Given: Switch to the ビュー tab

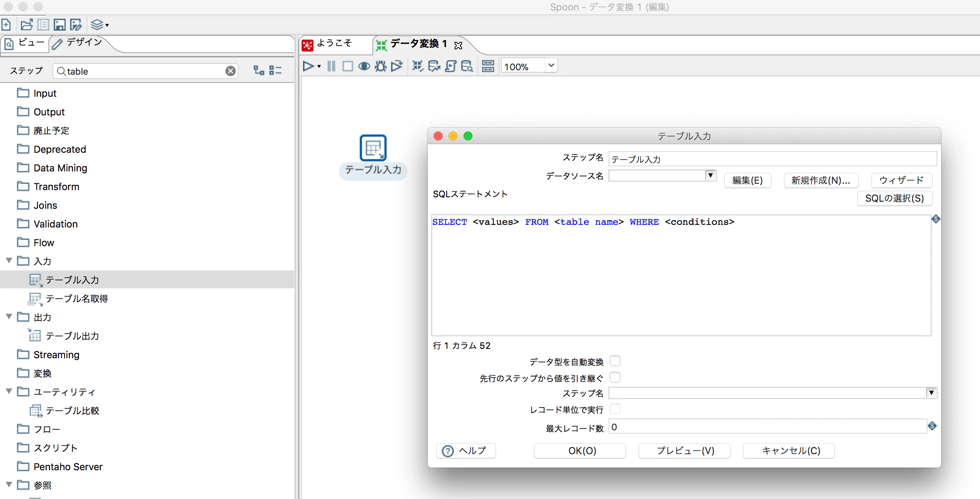Looking at the screenshot, I should 25,43.
